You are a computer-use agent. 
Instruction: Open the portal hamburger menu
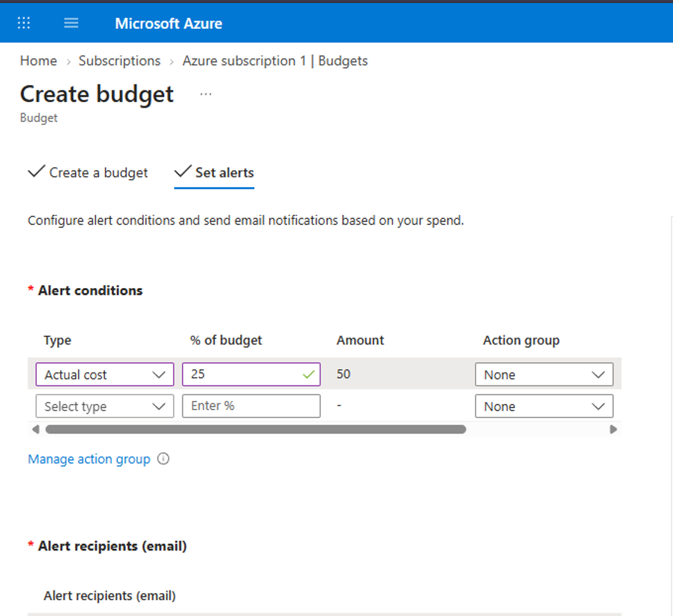[x=71, y=23]
